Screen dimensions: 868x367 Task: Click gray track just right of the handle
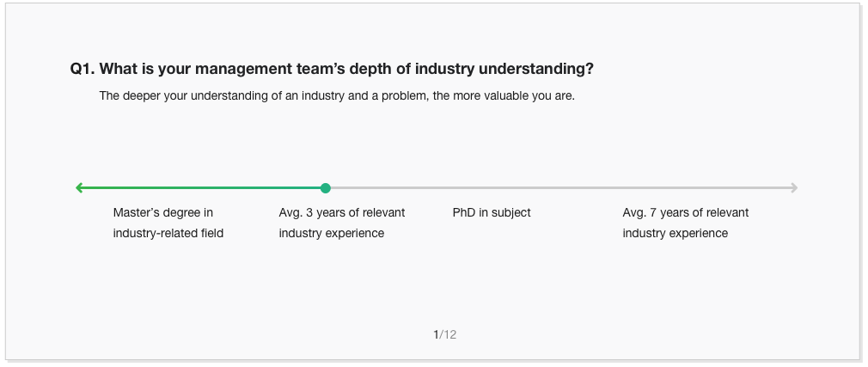[x=344, y=188]
